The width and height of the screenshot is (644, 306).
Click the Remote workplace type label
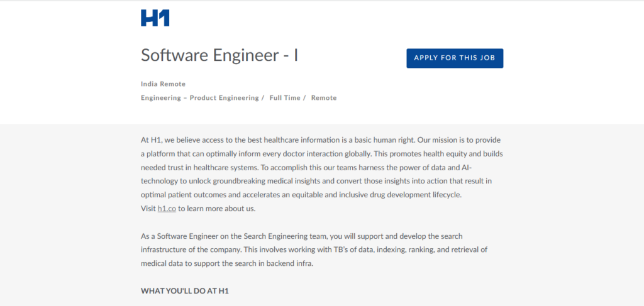point(324,98)
